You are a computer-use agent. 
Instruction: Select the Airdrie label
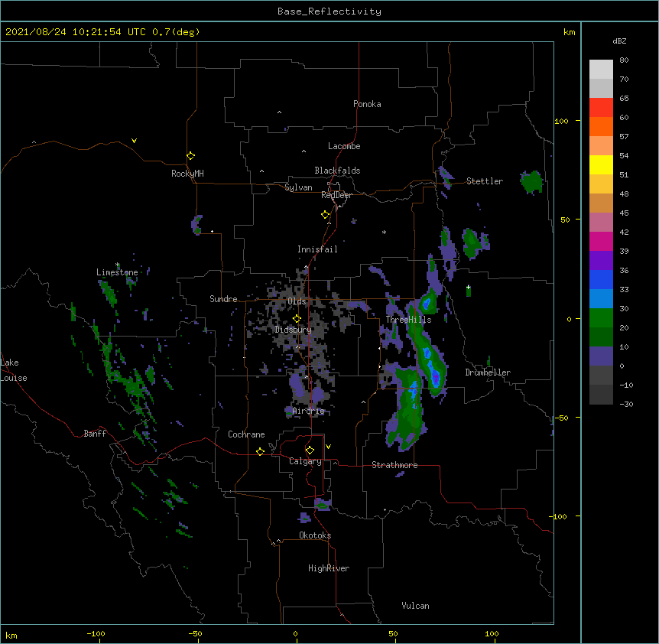[309, 411]
